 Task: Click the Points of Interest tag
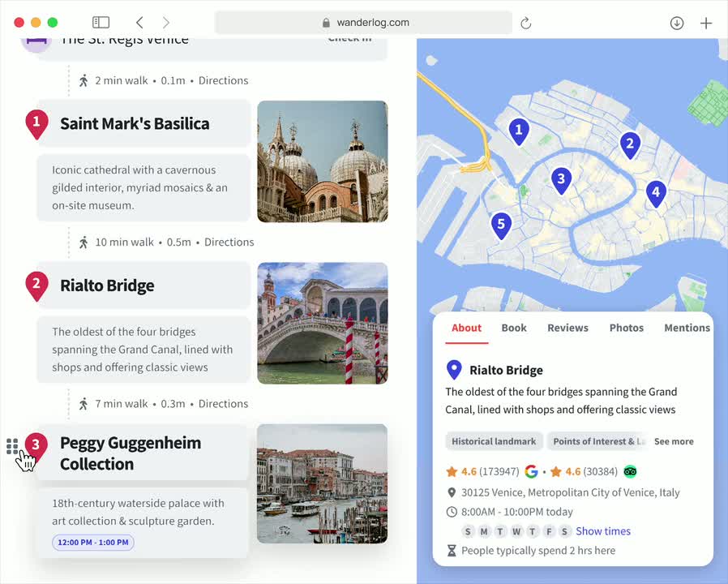click(597, 441)
